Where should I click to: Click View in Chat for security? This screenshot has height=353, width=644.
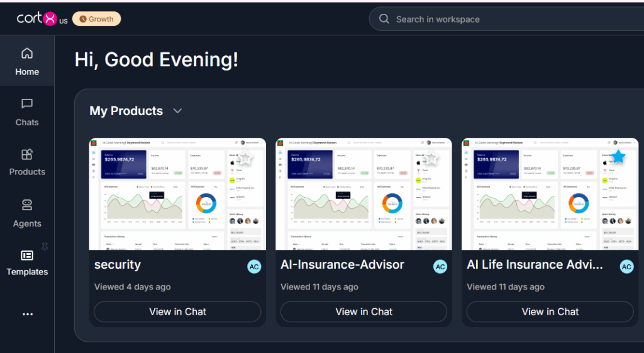[177, 311]
